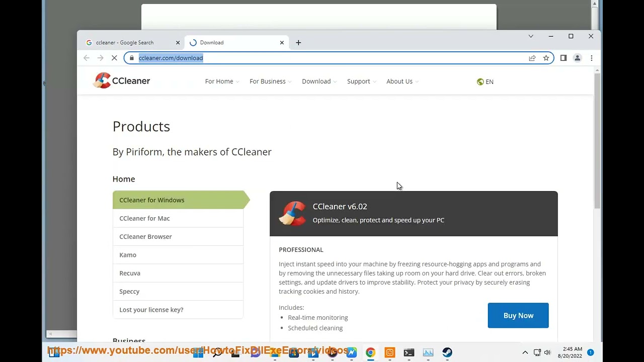The image size is (644, 362).
Task: Click the 'PROFESSIONAL' label
Action: tap(301, 250)
